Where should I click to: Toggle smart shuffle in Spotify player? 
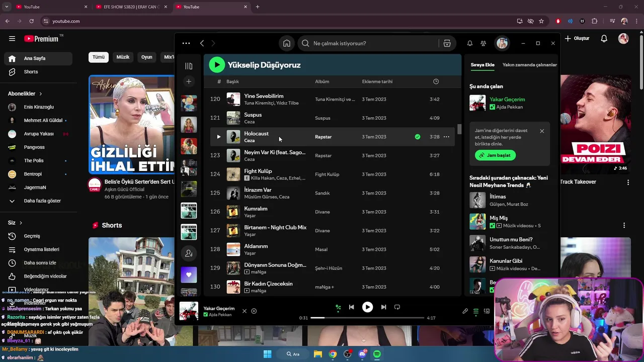tap(338, 307)
